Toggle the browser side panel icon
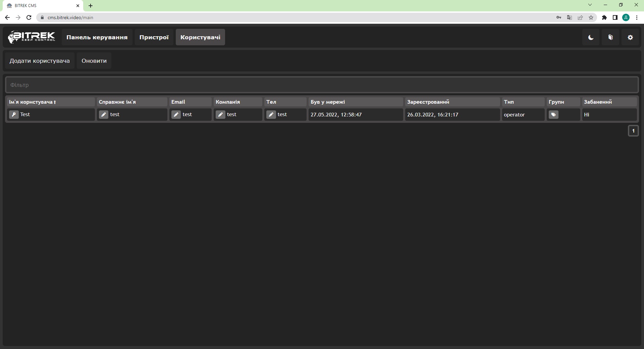This screenshot has height=349, width=644. [x=615, y=17]
